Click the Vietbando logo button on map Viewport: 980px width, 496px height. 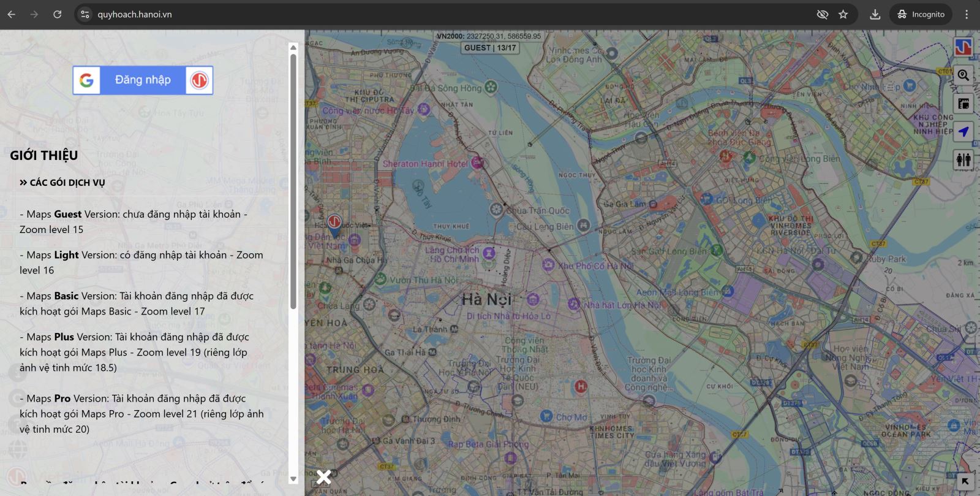[x=963, y=47]
